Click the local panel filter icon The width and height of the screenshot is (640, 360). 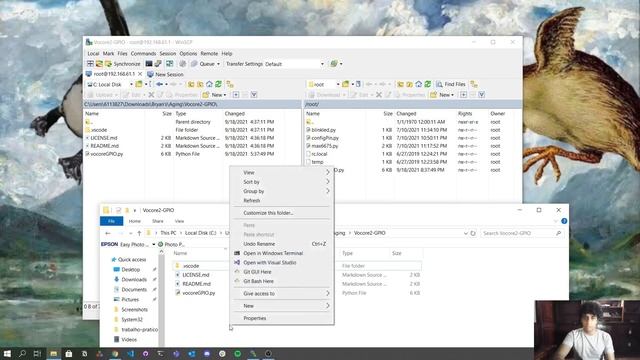pos(254,95)
